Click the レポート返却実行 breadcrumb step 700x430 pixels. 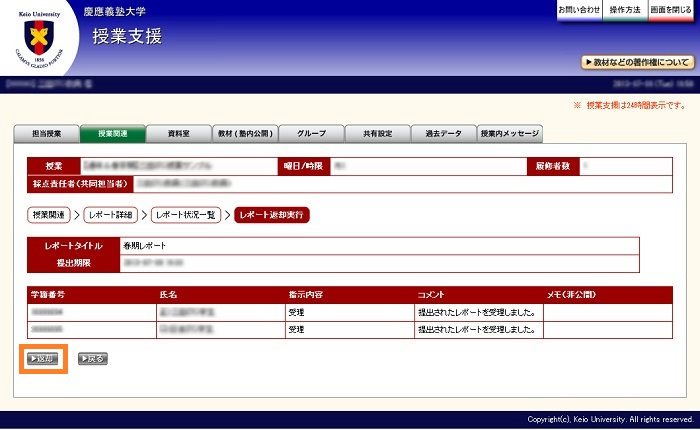click(271, 215)
